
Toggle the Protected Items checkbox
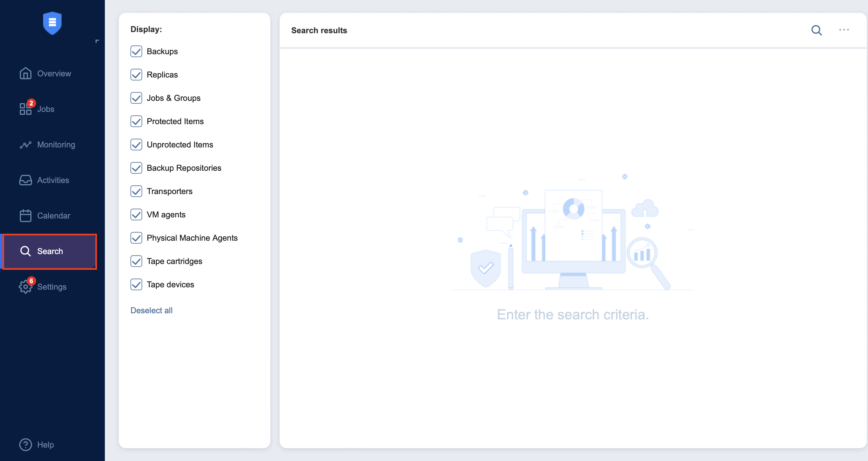pos(136,121)
